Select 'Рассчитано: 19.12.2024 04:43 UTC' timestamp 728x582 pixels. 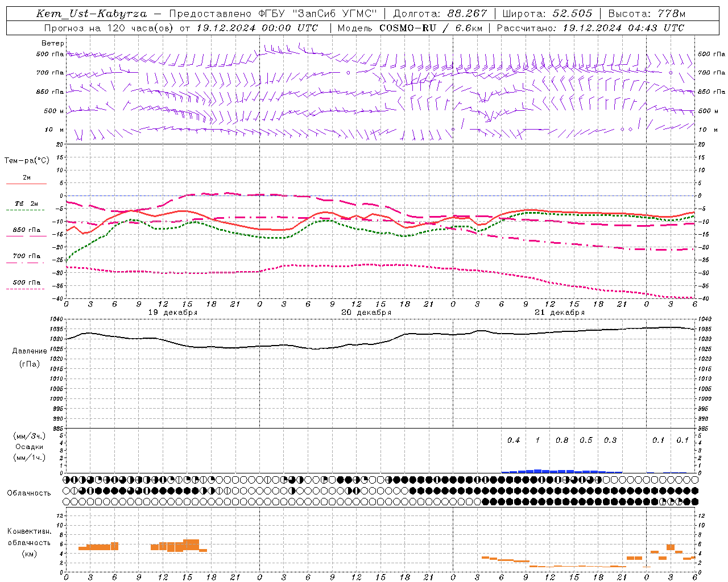click(x=590, y=28)
